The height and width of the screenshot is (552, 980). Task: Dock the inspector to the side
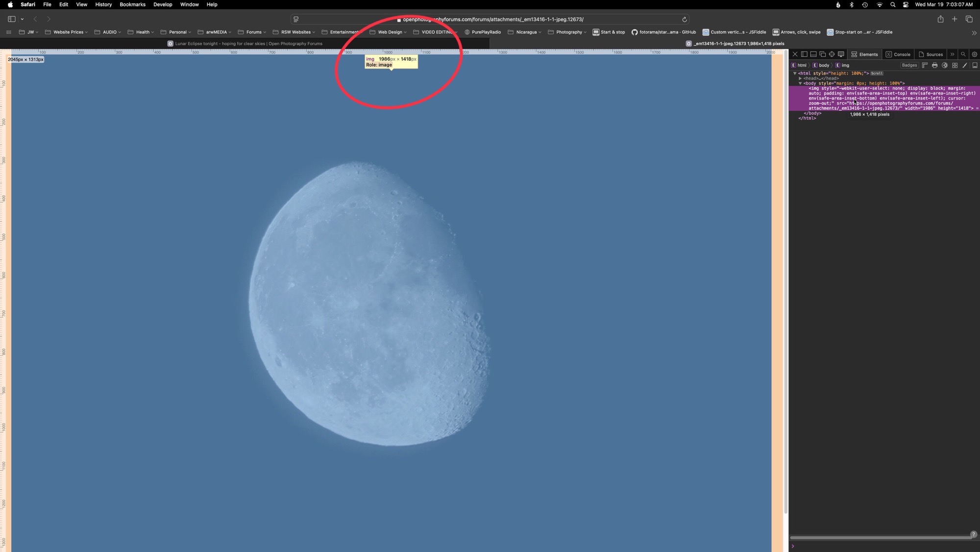[x=804, y=54]
